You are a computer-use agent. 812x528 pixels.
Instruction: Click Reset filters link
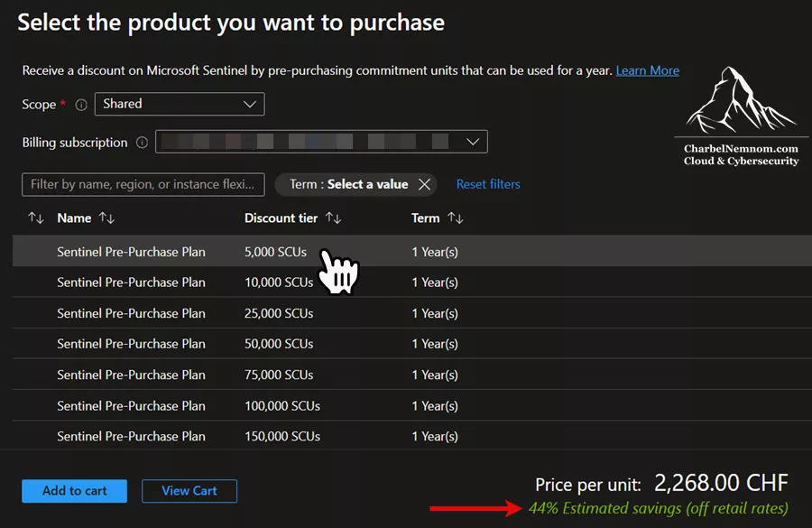coord(488,184)
